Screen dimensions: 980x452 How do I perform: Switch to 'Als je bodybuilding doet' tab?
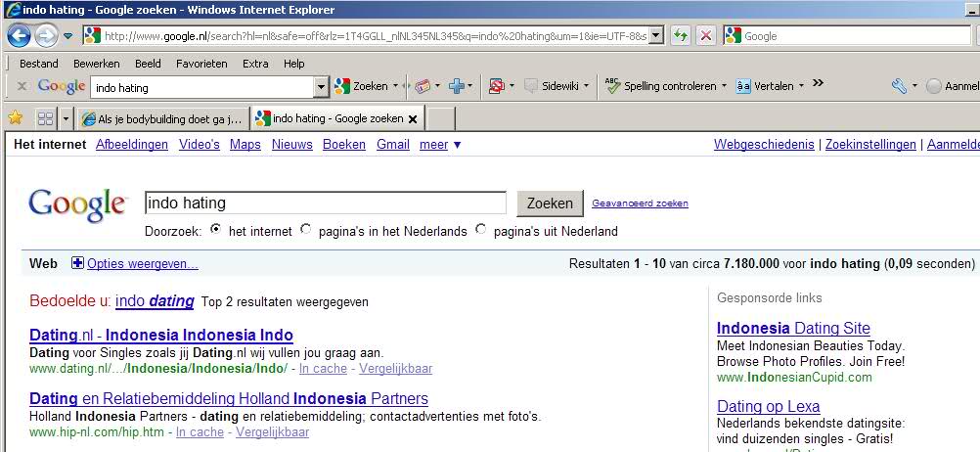[161, 119]
